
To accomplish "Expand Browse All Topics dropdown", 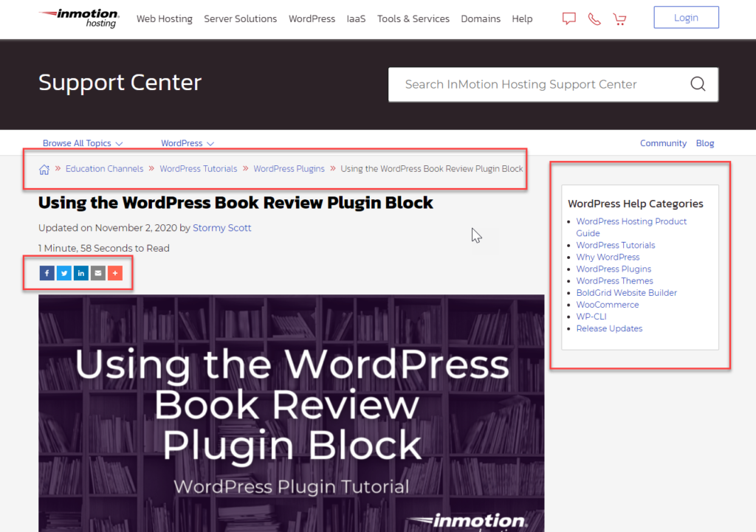I will click(x=83, y=143).
